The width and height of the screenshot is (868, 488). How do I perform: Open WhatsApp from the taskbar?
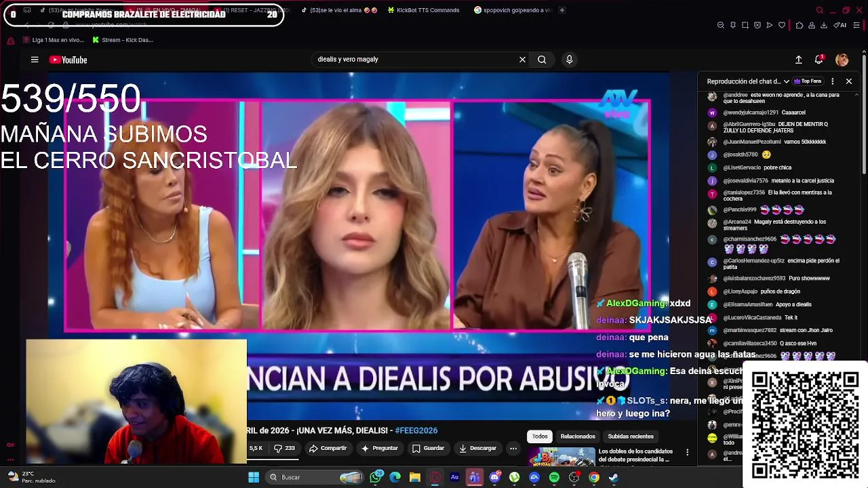pos(376,477)
